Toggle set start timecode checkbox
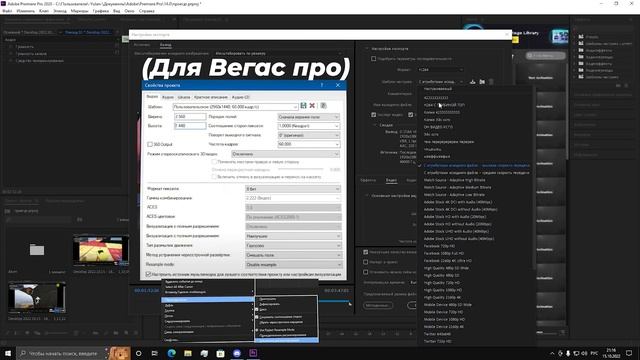Image resolution: width=640 pixels, height=360 pixels. [366, 271]
